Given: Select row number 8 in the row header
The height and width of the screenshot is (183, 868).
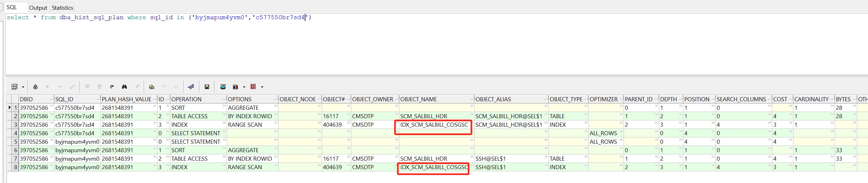Looking at the screenshot, I should point(15,167).
